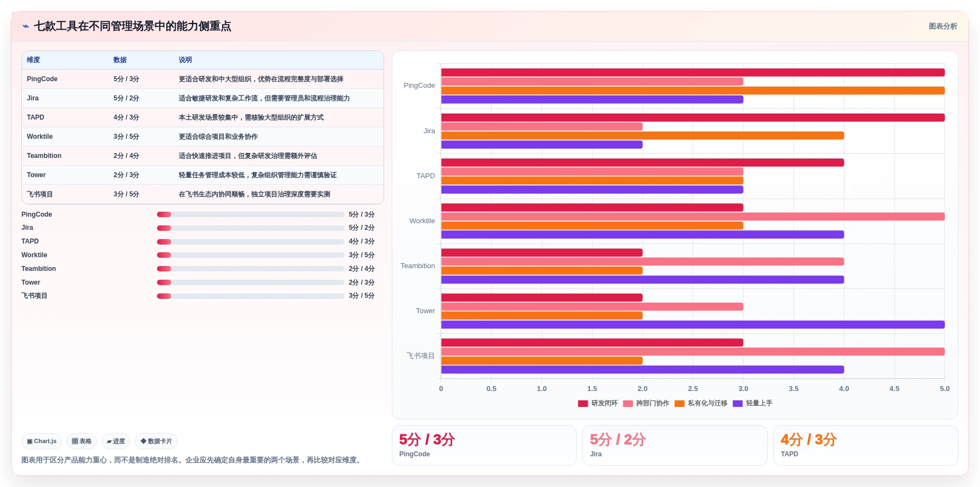Screen dimensions: 980x487
Task: Click the TAPD progress bar
Action: coord(251,242)
